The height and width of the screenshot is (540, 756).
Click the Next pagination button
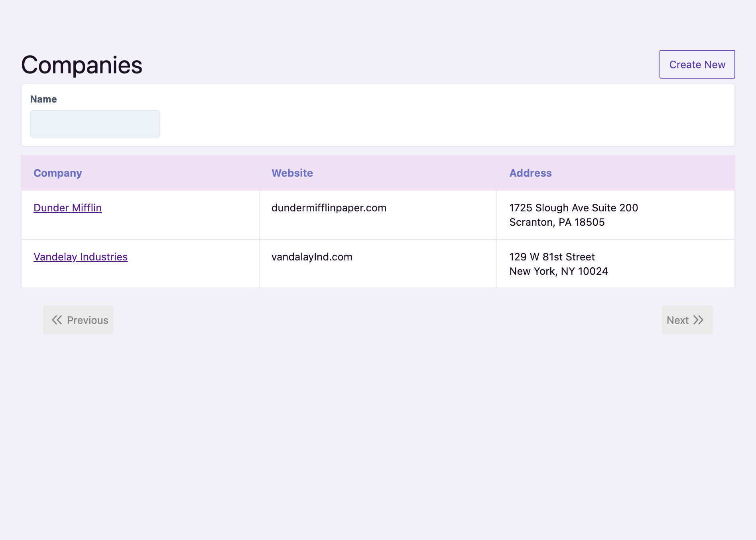click(687, 319)
